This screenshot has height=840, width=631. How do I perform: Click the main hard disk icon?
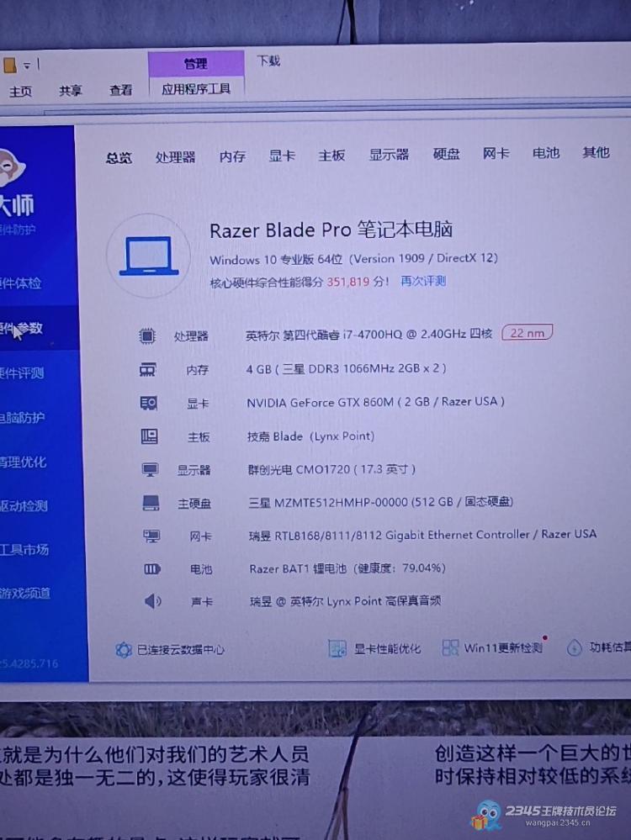[151, 503]
